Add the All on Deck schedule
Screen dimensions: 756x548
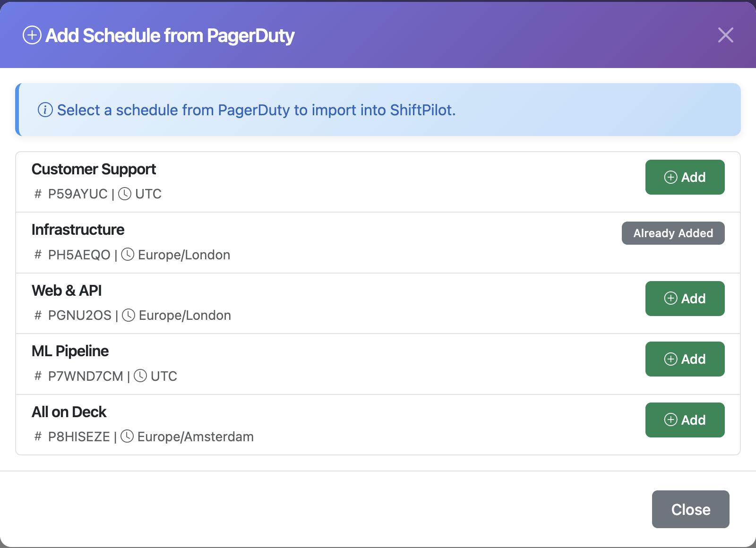coord(685,420)
